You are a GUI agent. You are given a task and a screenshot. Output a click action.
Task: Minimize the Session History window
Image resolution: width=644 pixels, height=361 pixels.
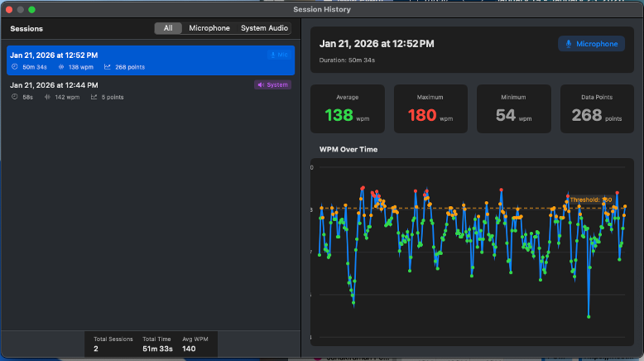coord(21,9)
